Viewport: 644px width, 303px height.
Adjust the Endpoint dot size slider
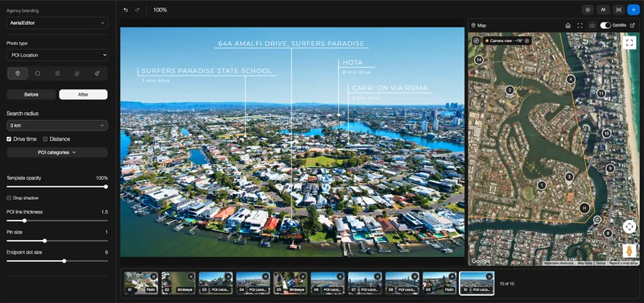click(57, 261)
